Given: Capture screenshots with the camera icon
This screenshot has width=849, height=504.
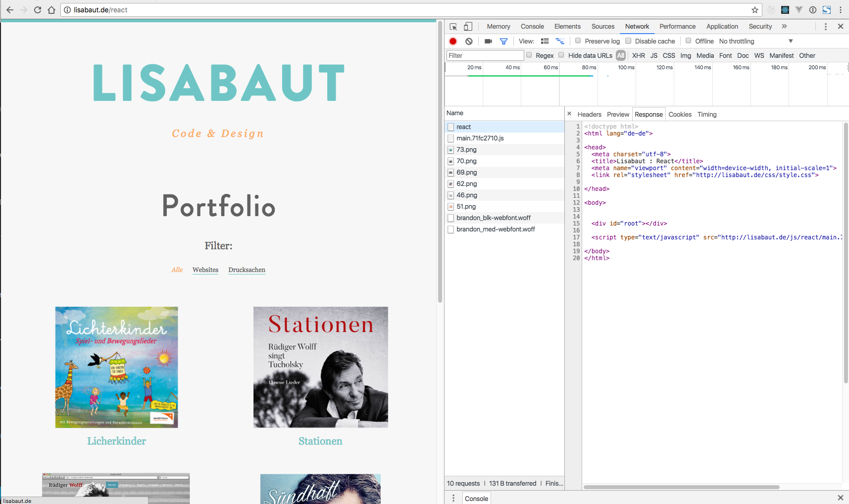Looking at the screenshot, I should pos(488,41).
